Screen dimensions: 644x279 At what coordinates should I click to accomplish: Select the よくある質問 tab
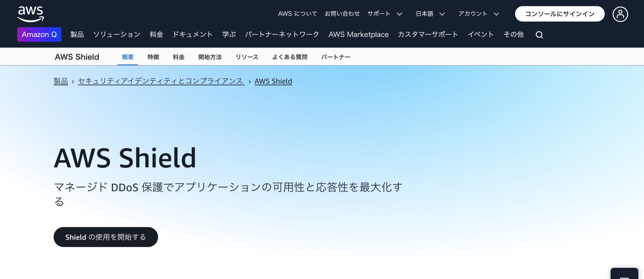pyautogui.click(x=290, y=57)
